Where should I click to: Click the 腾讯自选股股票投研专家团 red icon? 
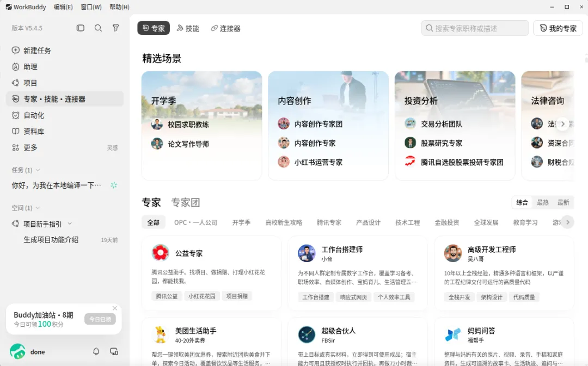(410, 162)
